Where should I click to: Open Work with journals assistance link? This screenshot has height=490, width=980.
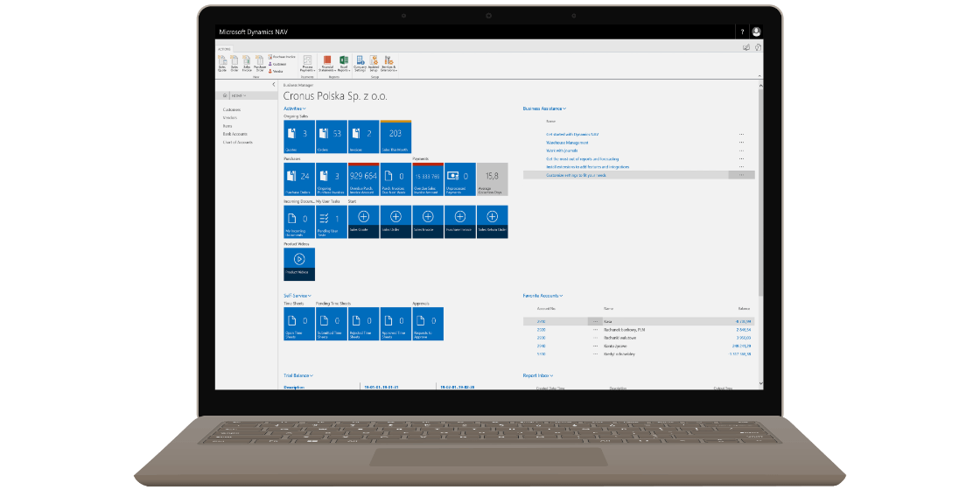tap(561, 150)
